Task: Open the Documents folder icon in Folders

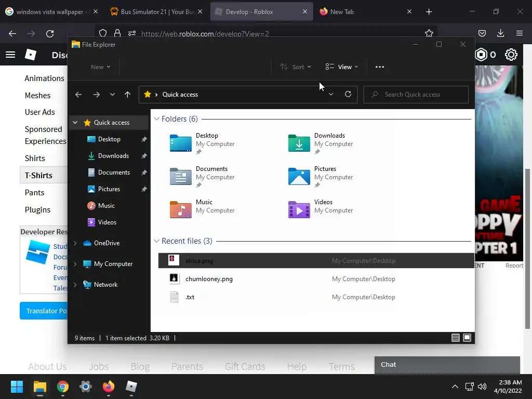Action: coord(180,176)
